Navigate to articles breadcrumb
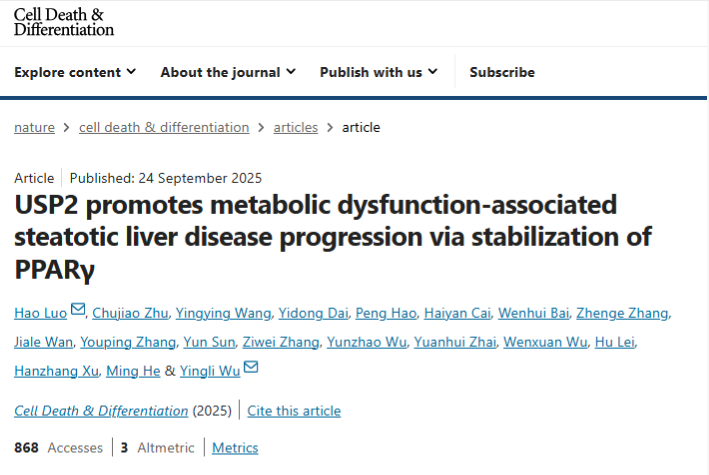The height and width of the screenshot is (475, 709). [x=296, y=127]
